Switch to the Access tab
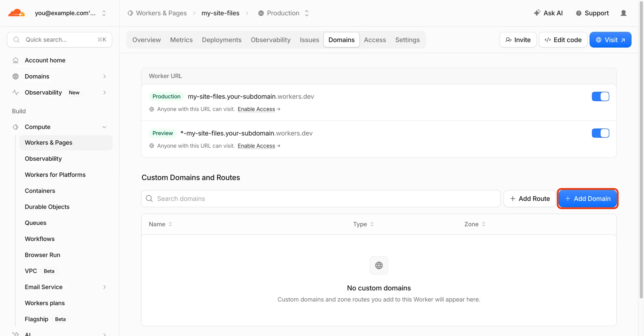Image resolution: width=644 pixels, height=336 pixels. [375, 40]
